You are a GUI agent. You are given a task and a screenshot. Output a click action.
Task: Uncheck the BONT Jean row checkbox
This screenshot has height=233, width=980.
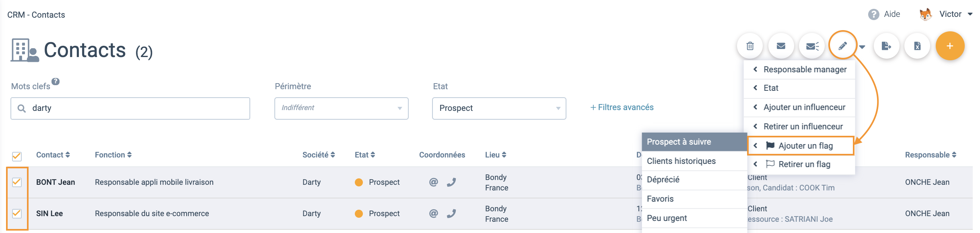pos(16,182)
